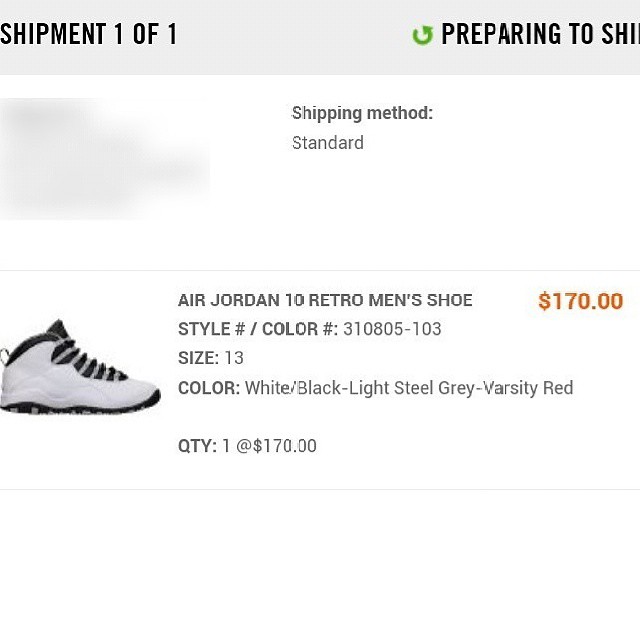
Task: Click the Standard shipping method value
Action: point(327,143)
